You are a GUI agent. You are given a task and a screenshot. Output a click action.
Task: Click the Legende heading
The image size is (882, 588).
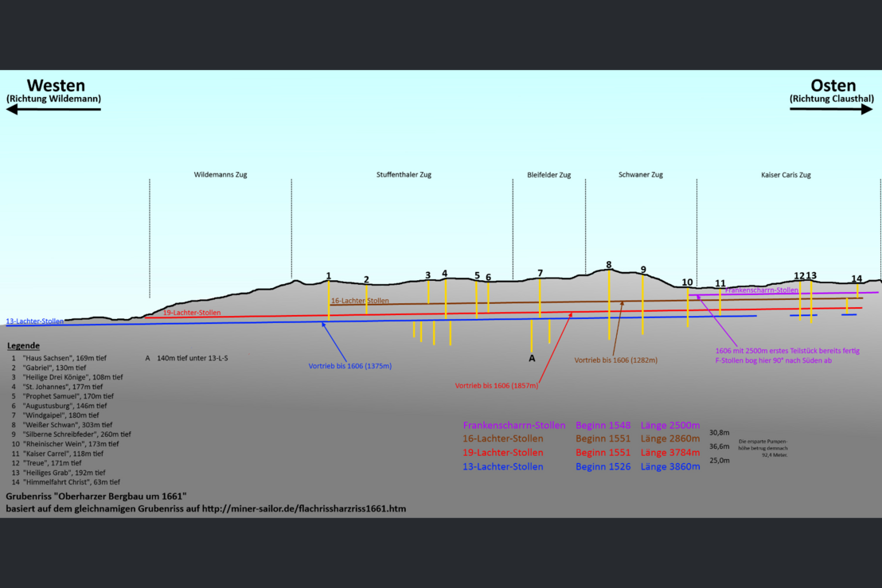click(x=23, y=346)
